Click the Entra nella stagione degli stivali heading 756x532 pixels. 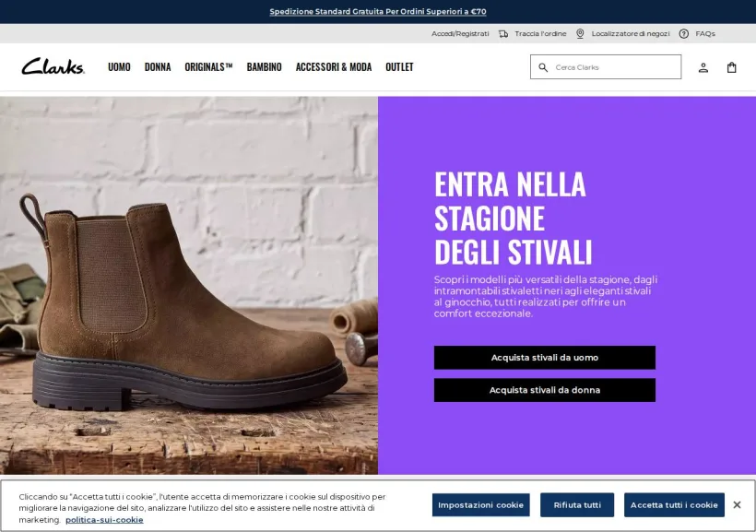[x=513, y=218]
